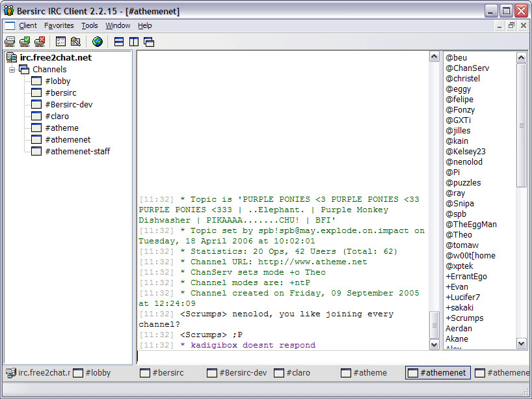The image size is (532, 399).
Task: Select user @ChanServ in nick list
Action: point(467,68)
